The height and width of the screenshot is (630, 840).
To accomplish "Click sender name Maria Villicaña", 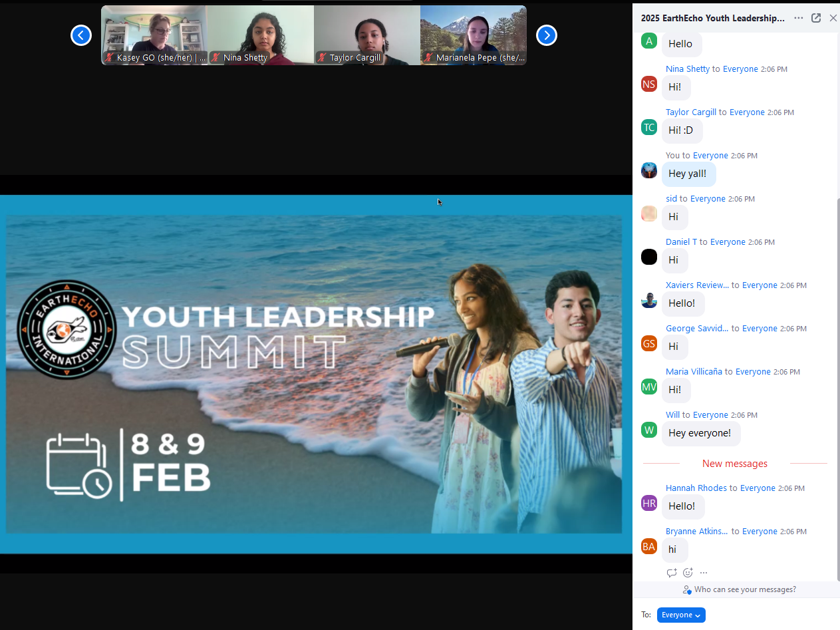I will 694,372.
